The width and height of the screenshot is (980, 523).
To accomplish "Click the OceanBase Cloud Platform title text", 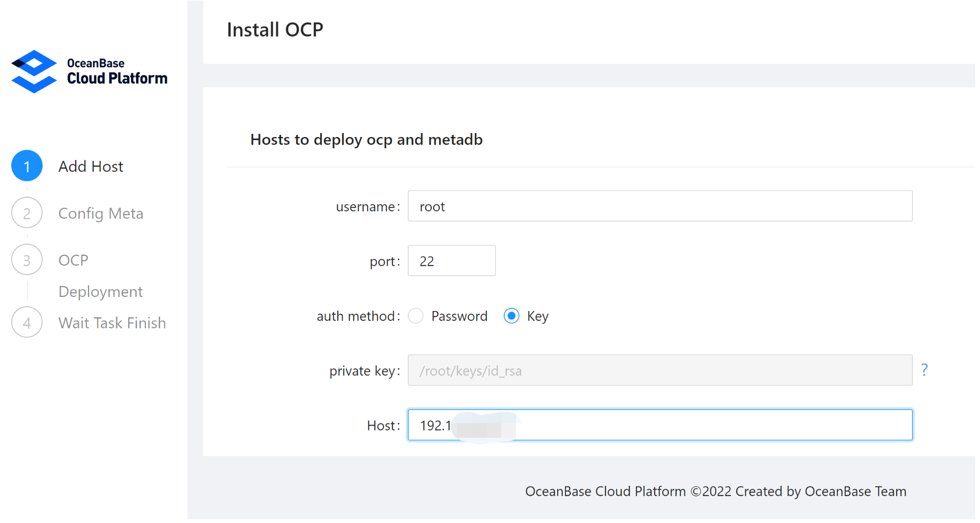I will 117,71.
